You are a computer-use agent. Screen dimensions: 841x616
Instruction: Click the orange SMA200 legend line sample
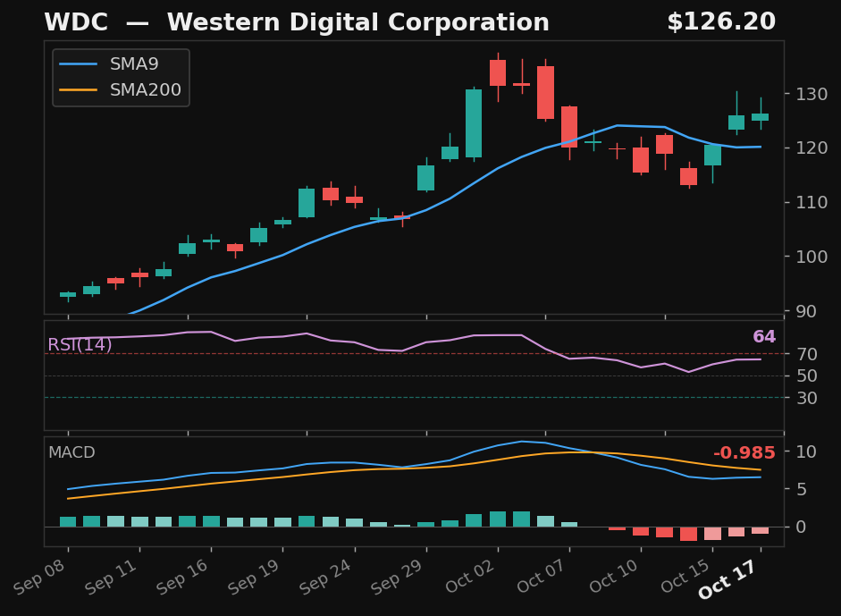click(x=79, y=89)
